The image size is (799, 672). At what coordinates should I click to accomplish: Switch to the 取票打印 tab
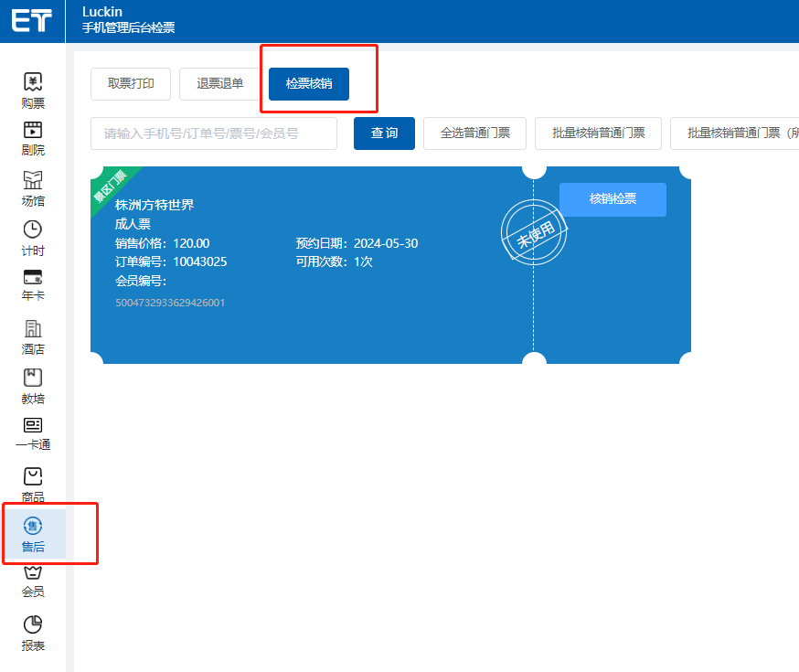pyautogui.click(x=131, y=84)
